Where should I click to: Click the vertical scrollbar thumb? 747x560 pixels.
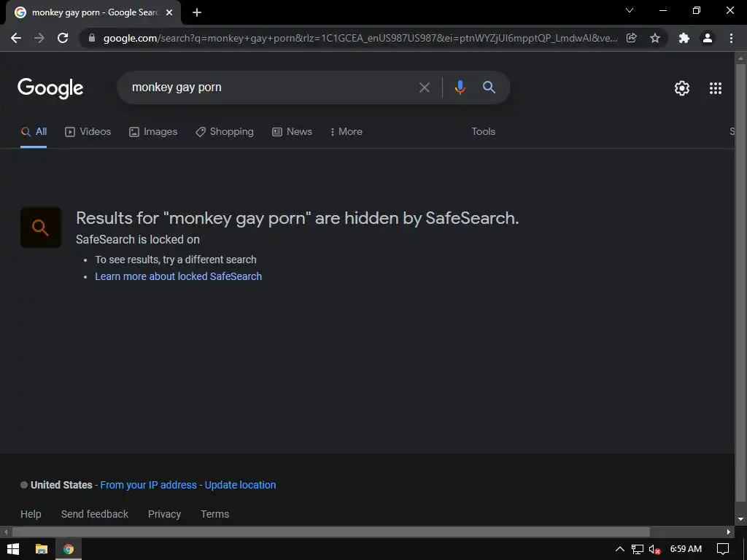740,282
